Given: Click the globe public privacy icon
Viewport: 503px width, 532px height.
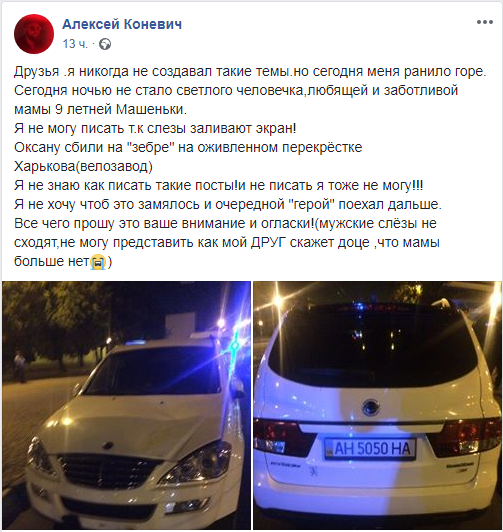Looking at the screenshot, I should click(x=105, y=44).
